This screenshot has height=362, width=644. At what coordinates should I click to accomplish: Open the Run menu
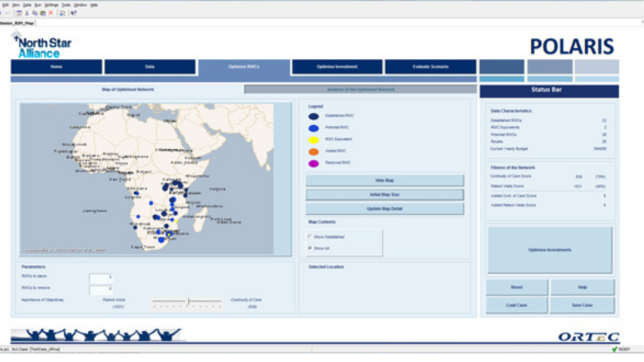38,5
